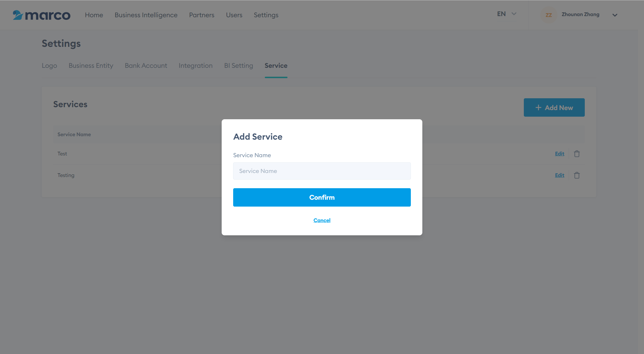Navigate to Users
Image resolution: width=644 pixels, height=354 pixels.
tap(234, 15)
